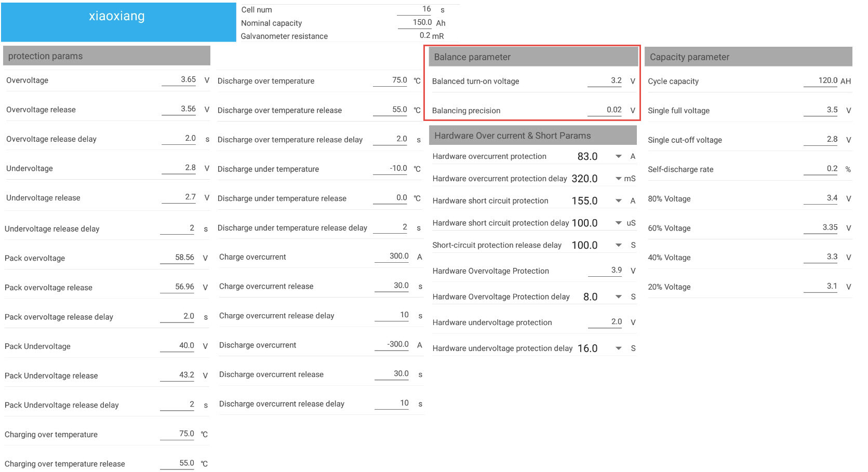Screen dimensions: 868x472
Task: Click the Hardware Overvoltage Protection voltage field
Action: (605, 271)
